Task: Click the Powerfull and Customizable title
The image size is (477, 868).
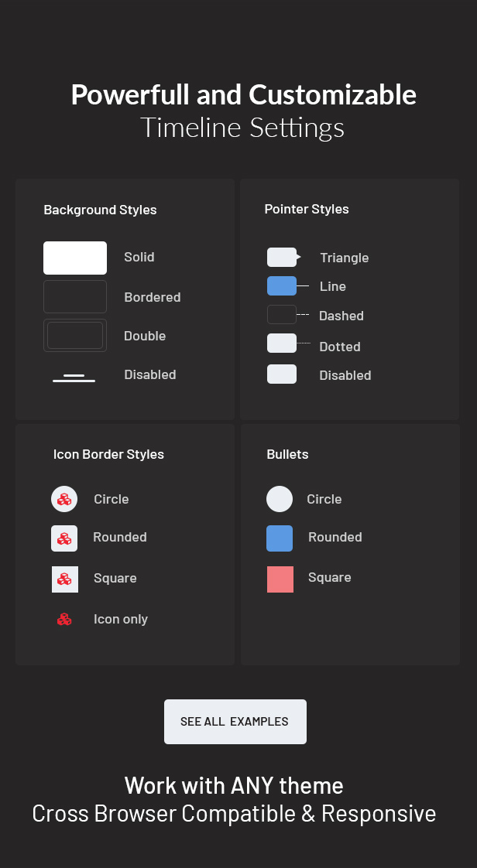Action: (244, 94)
